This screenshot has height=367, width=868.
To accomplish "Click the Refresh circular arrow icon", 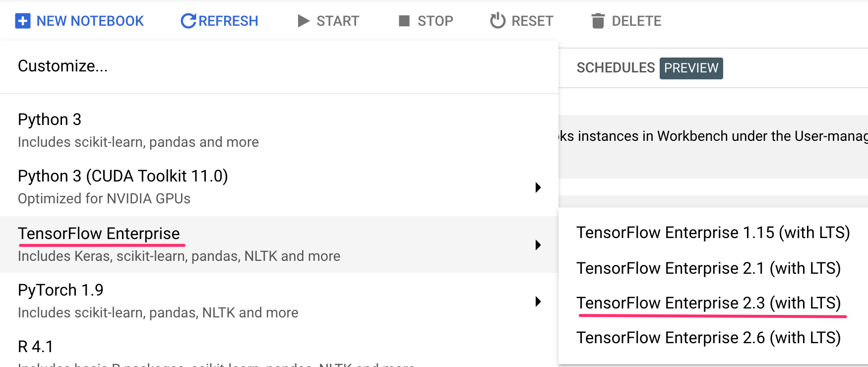I will click(188, 21).
